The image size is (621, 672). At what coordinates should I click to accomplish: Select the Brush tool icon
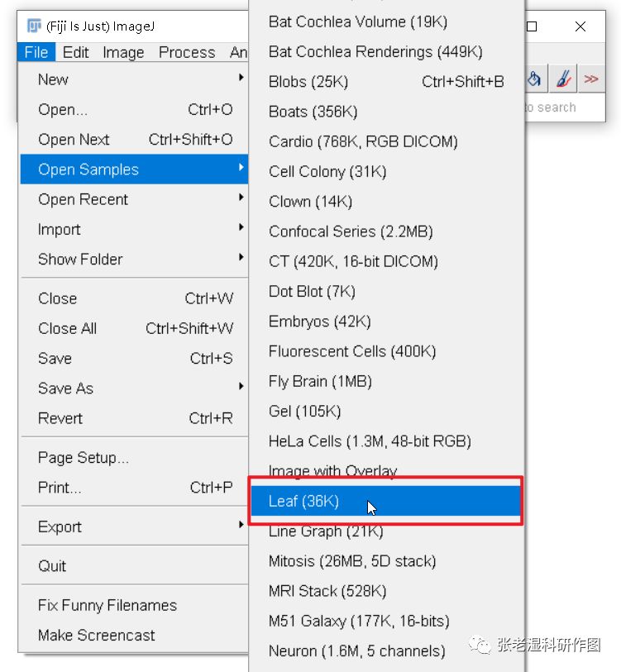click(x=563, y=79)
